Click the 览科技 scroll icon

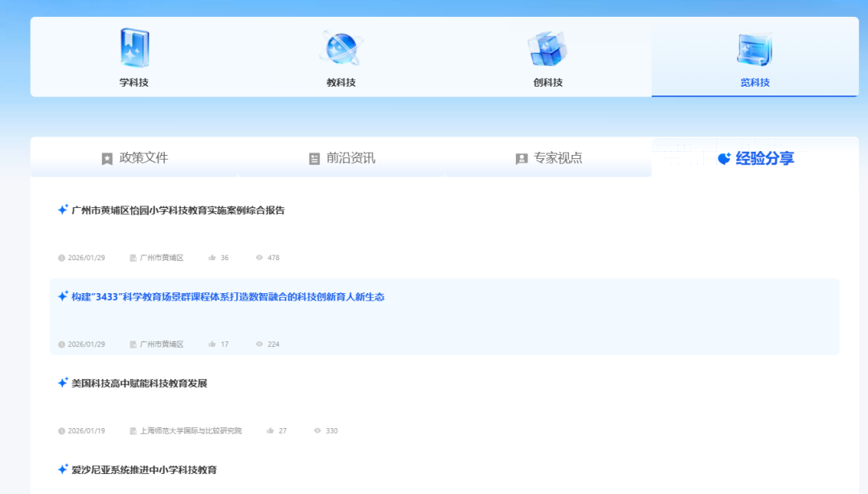[x=755, y=49]
